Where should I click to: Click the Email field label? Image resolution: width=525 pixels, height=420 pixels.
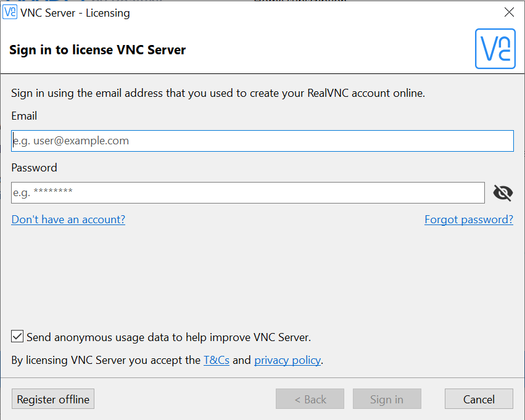pos(24,116)
